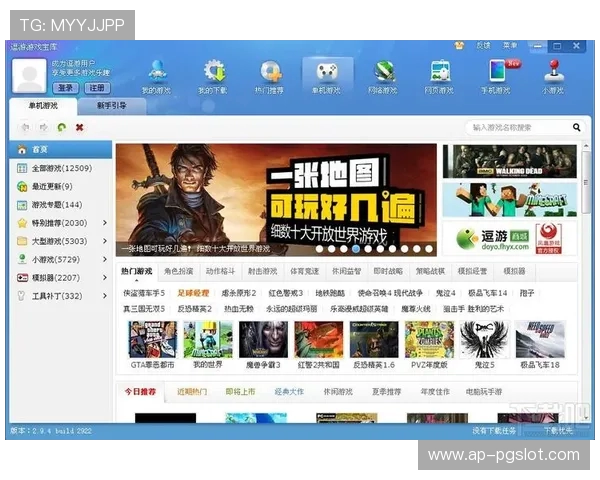Open 极品飞车14 game link
This screenshot has height=480, width=600.
pos(488,293)
